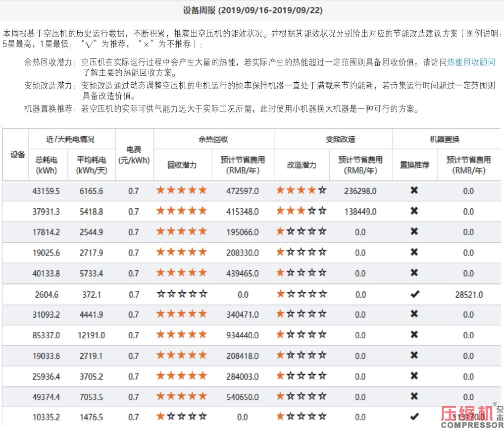Select average consumption 2717.9

[91, 253]
